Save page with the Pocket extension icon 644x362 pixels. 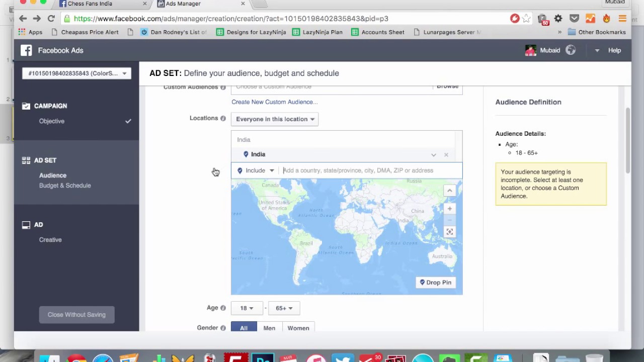pyautogui.click(x=574, y=19)
